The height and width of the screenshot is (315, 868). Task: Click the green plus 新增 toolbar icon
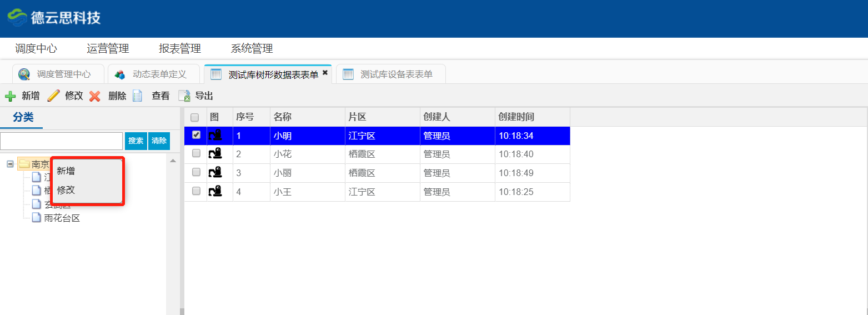pyautogui.click(x=10, y=96)
